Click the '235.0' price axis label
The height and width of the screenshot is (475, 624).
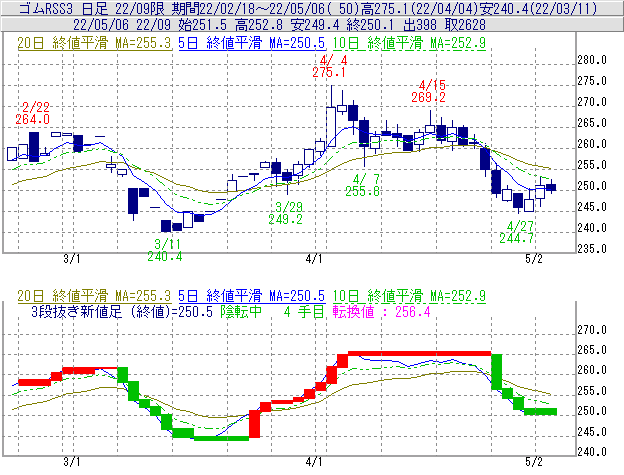(592, 249)
